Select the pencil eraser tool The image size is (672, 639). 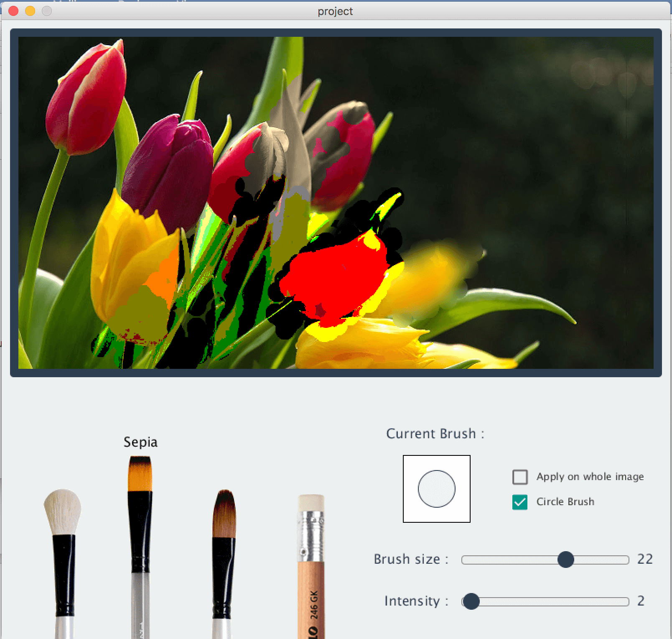tap(311, 565)
